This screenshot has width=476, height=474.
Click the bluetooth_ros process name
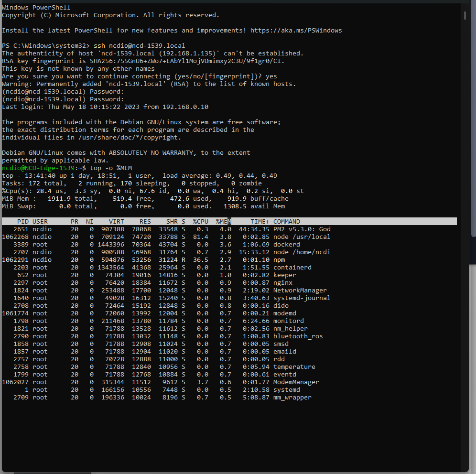click(298, 336)
